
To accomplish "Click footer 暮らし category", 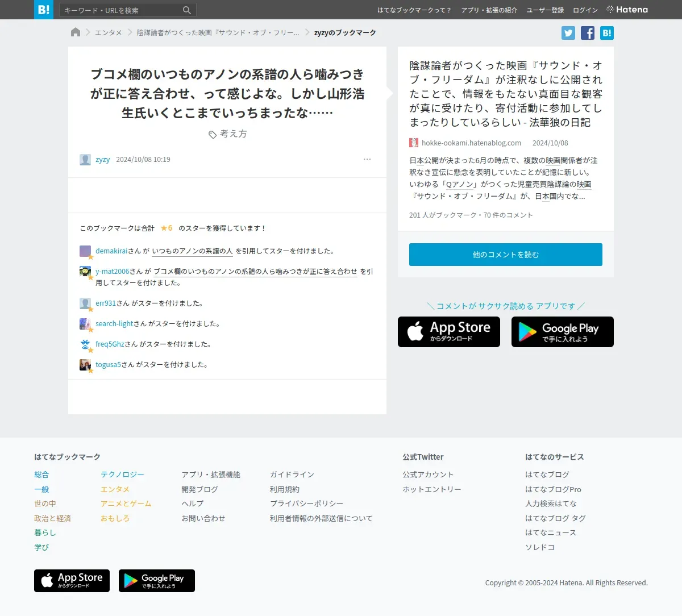I will click(x=45, y=532).
